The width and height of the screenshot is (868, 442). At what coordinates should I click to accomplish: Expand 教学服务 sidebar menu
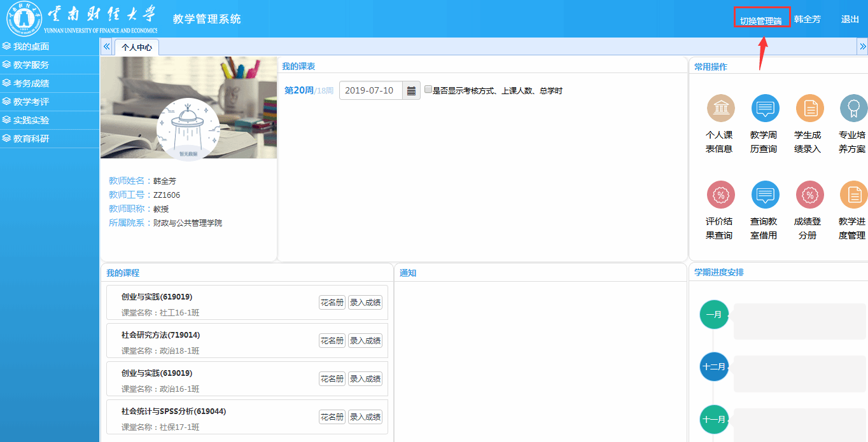[31, 65]
